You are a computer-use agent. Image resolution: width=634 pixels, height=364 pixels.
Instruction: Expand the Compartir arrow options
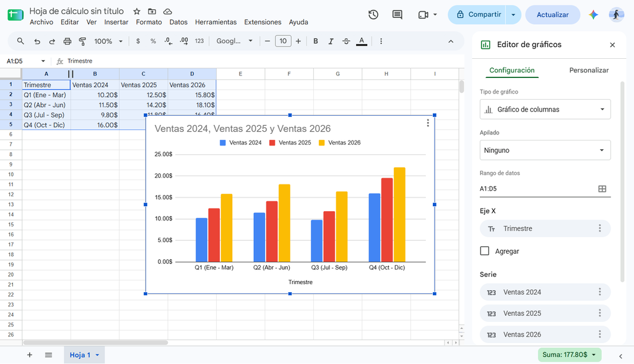(513, 15)
